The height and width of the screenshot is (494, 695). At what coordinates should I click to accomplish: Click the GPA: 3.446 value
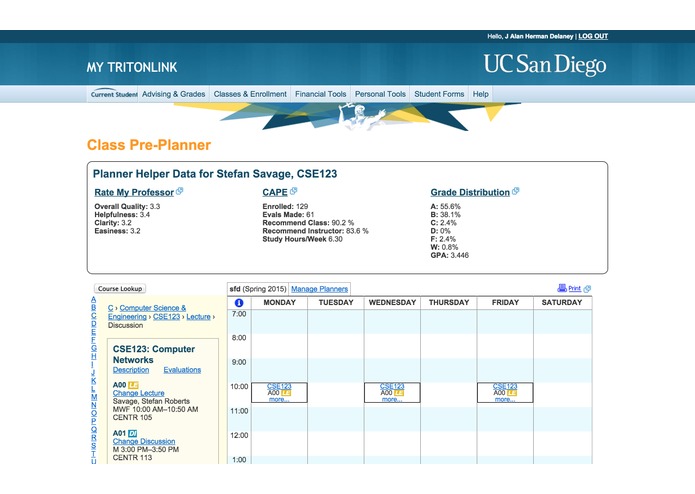coord(449,255)
